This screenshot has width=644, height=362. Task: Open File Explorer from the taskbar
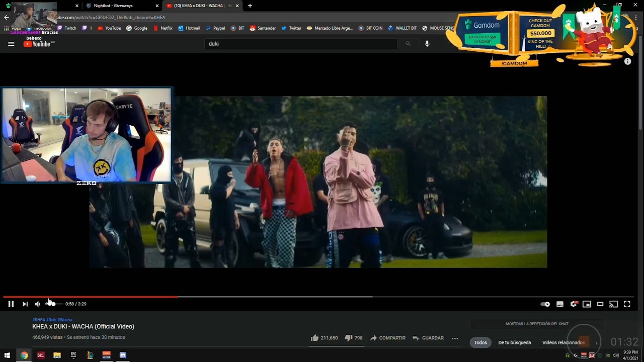pos(57,355)
